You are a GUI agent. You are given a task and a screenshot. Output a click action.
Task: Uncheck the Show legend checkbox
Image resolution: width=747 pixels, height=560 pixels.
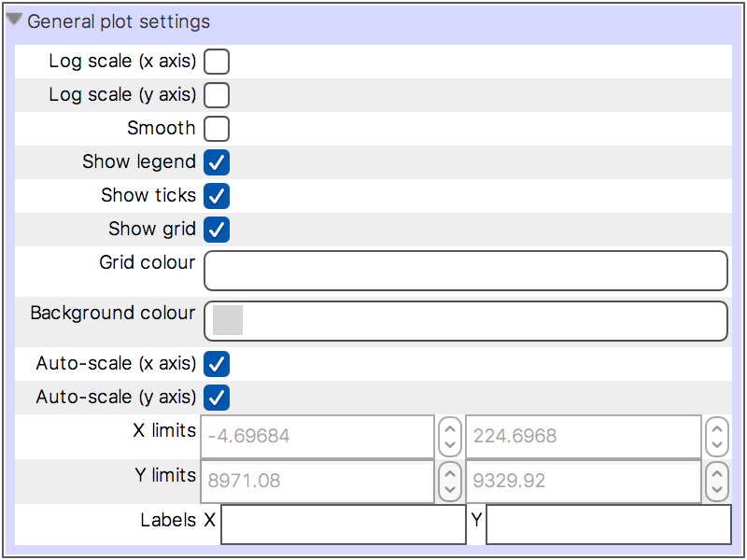click(x=217, y=162)
